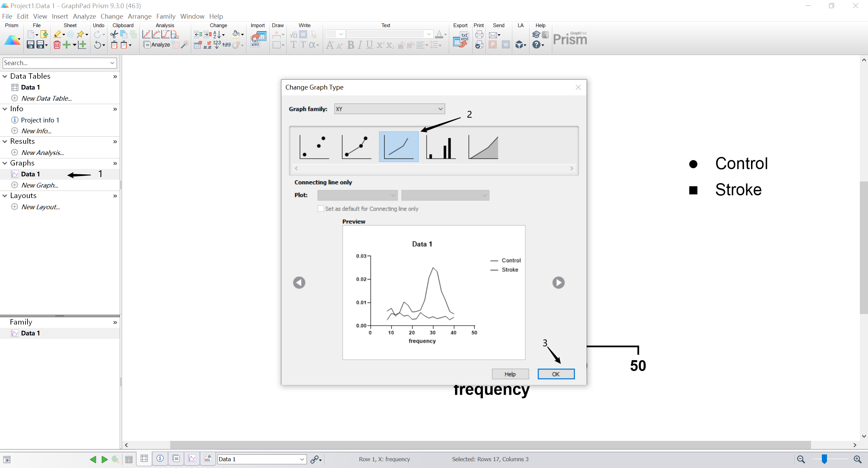
Task: Click OK to confirm graph type
Action: click(556, 374)
